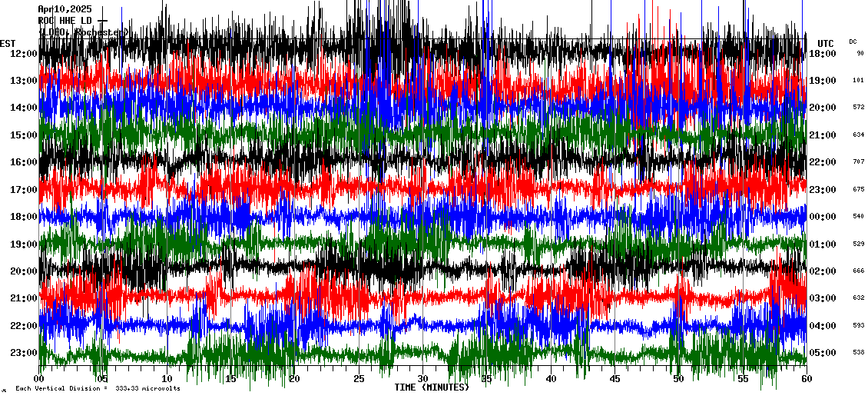Click the DC value 707
The width and height of the screenshot is (868, 399).
tap(859, 162)
